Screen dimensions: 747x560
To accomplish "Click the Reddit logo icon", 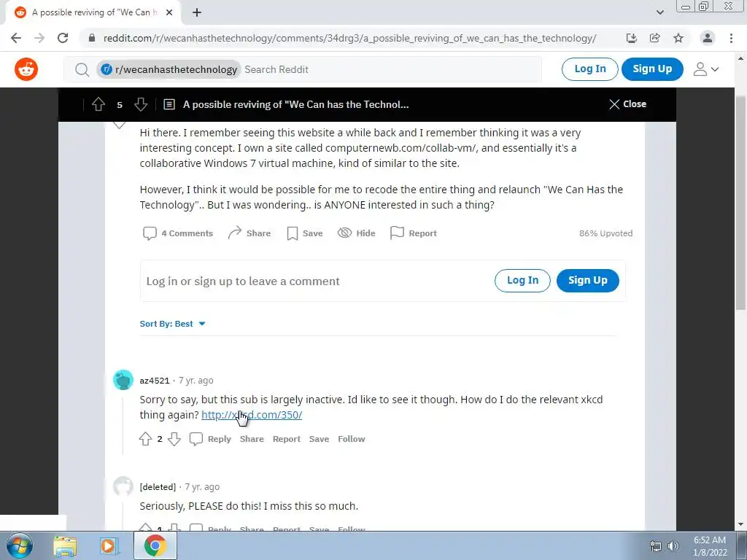I will tap(26, 69).
